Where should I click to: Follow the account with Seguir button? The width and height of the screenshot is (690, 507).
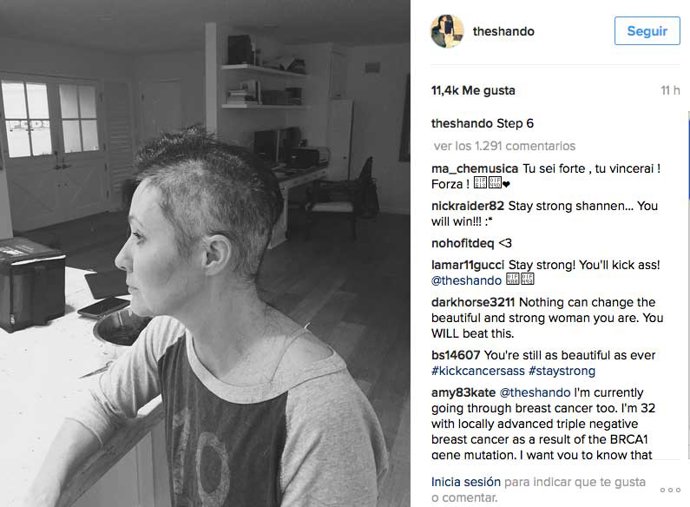pos(647,31)
